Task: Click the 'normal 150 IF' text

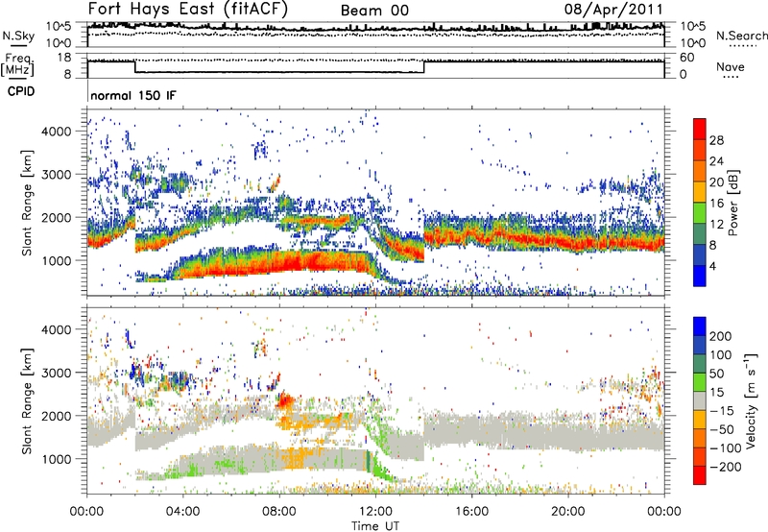Action: tap(132, 95)
